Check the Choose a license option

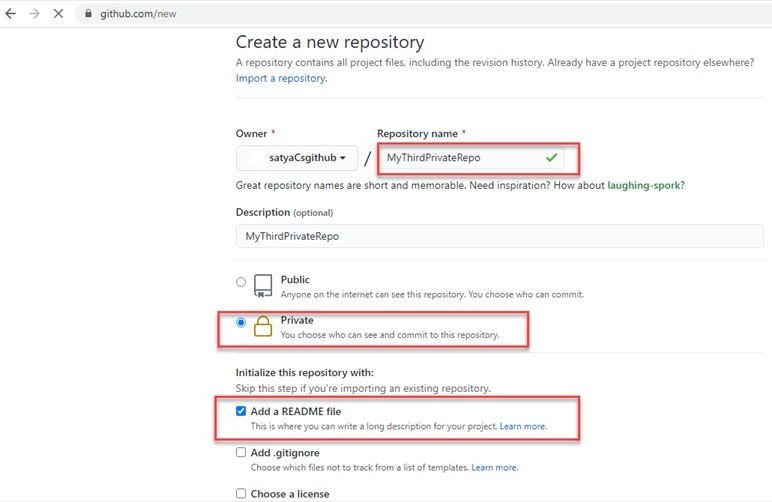(241, 493)
